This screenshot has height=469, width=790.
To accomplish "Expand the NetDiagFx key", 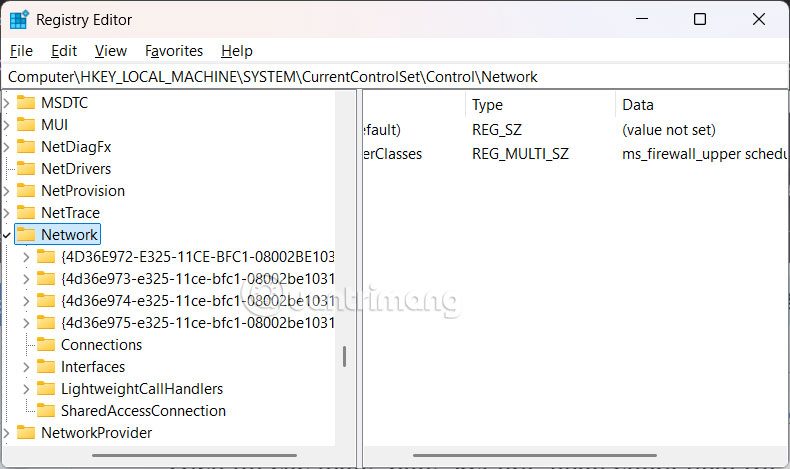I will coord(7,147).
